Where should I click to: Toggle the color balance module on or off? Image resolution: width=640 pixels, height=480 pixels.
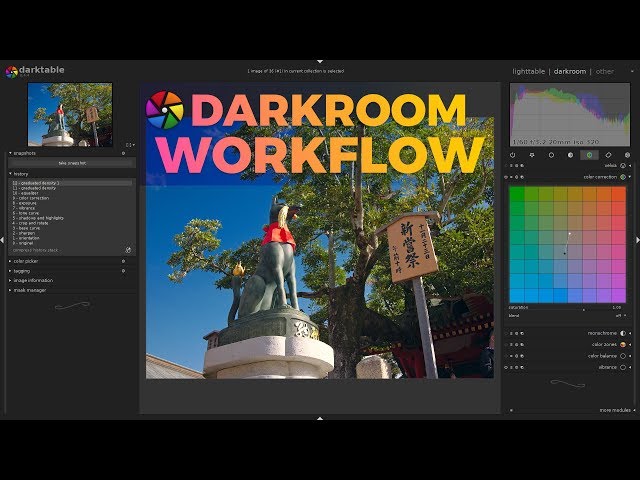coord(506,356)
